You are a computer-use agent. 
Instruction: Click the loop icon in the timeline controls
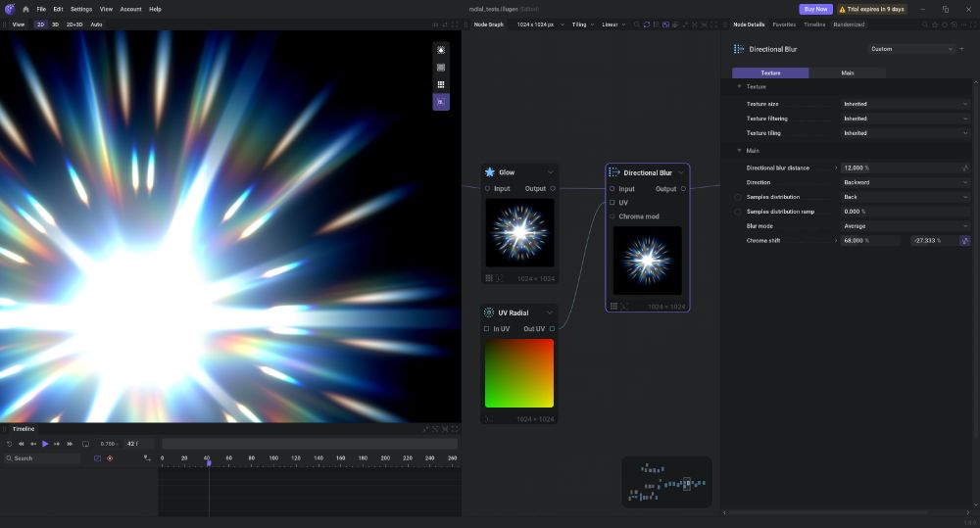[x=10, y=444]
